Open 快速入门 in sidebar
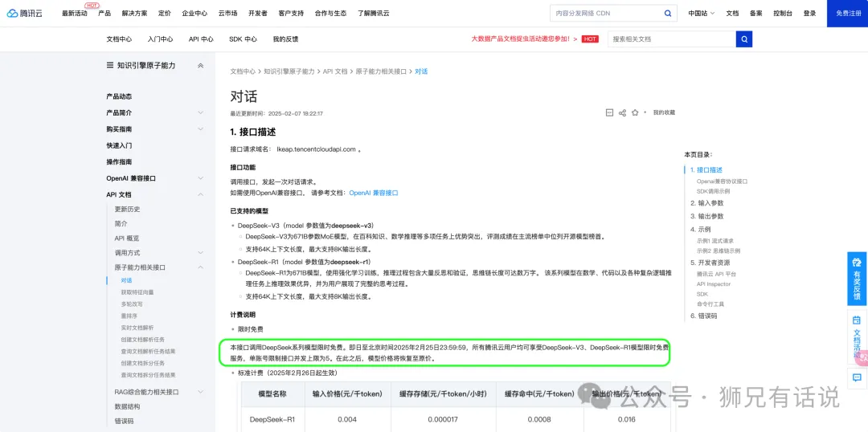 coord(119,145)
